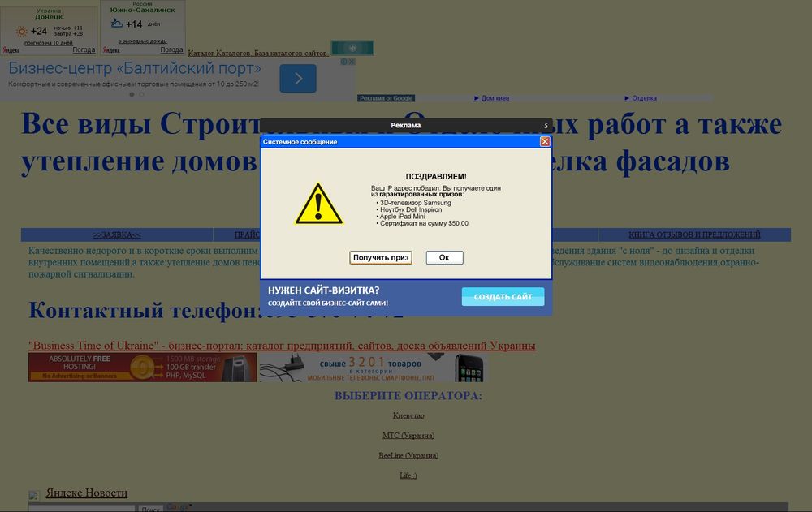Click the yellow warning triangle icon
Image resolution: width=812 pixels, height=512 pixels.
tap(318, 204)
